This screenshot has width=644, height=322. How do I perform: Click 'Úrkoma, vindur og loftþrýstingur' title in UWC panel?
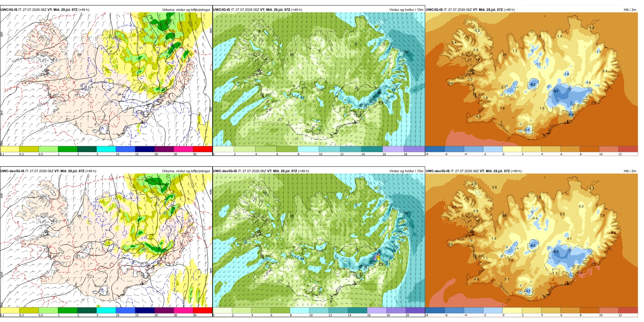click(186, 9)
